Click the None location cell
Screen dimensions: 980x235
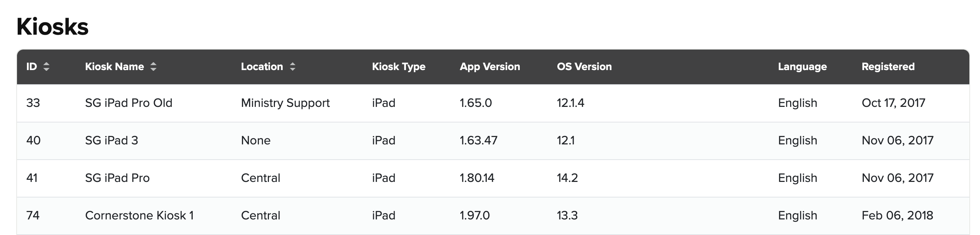pos(256,141)
